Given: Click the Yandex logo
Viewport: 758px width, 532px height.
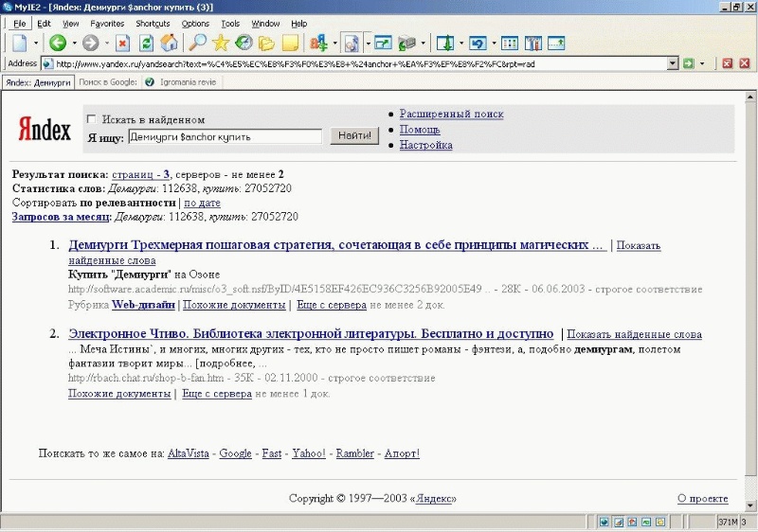Looking at the screenshot, I should pos(45,130).
